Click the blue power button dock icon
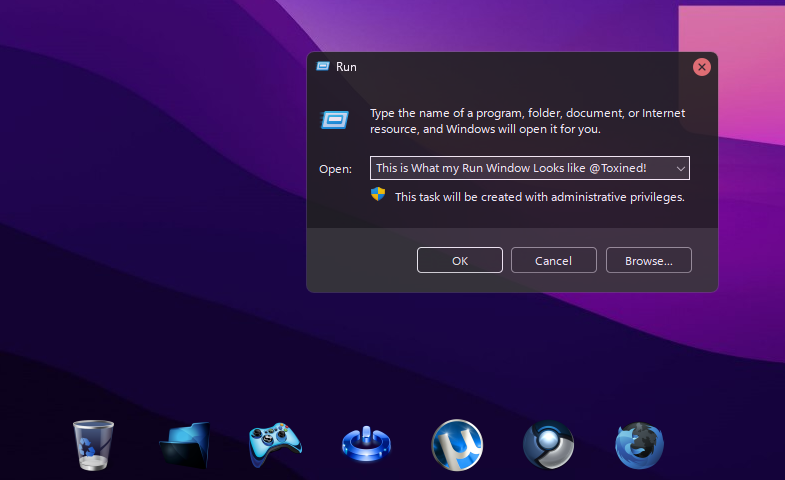 click(366, 444)
